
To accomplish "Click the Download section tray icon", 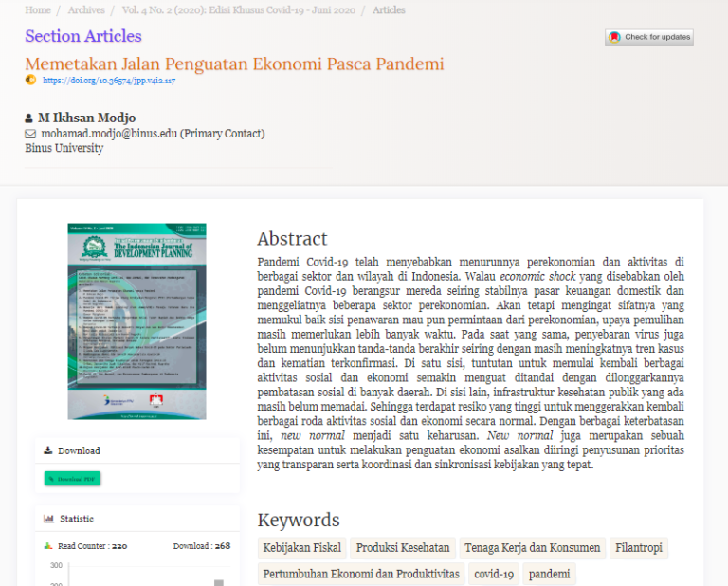I will pyautogui.click(x=48, y=451).
